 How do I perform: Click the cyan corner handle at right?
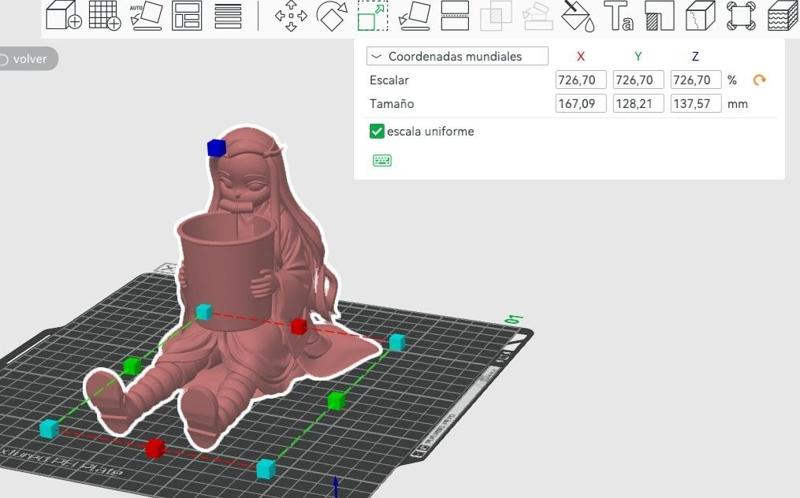click(397, 342)
